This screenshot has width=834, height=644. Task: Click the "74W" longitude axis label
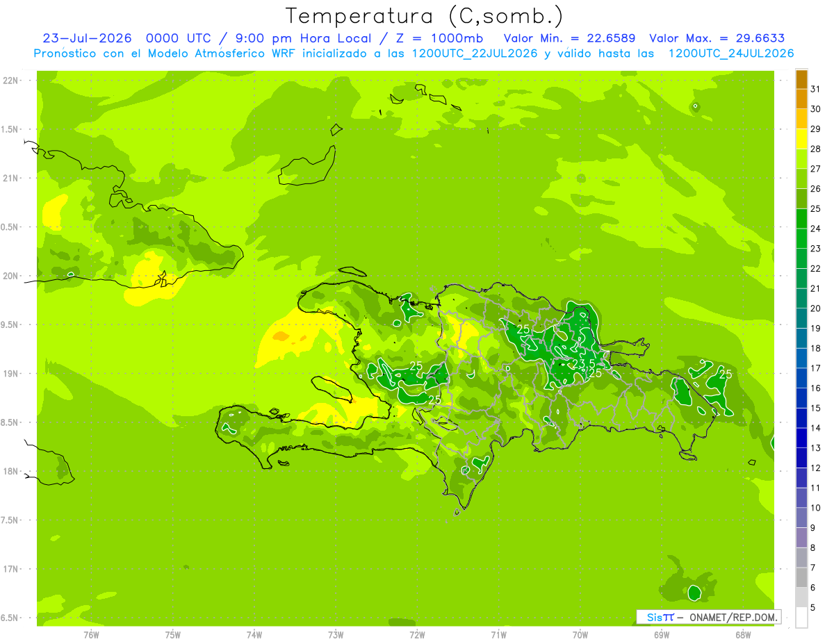pos(254,635)
